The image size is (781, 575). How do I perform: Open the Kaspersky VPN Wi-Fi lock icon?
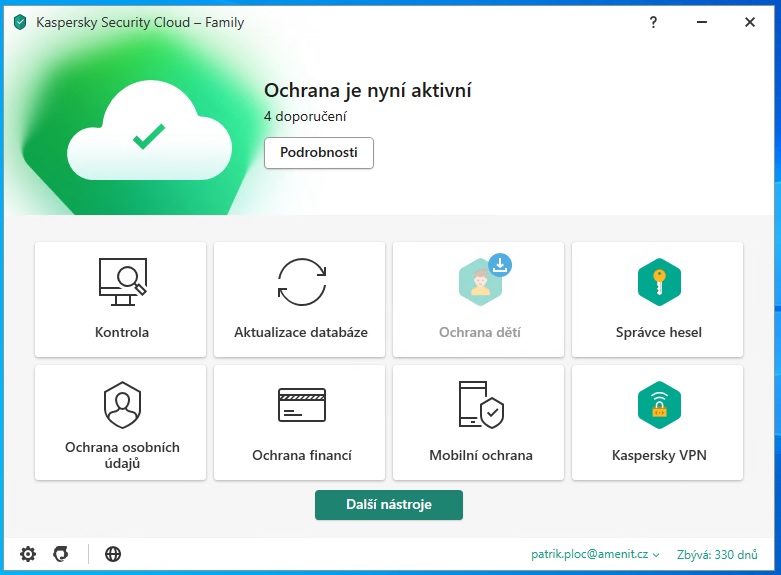(x=659, y=405)
